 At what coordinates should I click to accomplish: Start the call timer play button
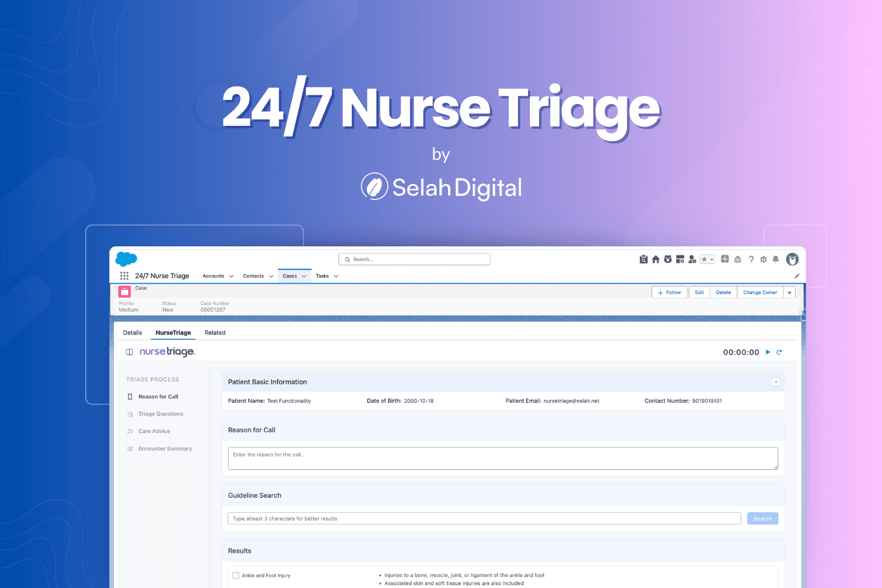point(767,352)
